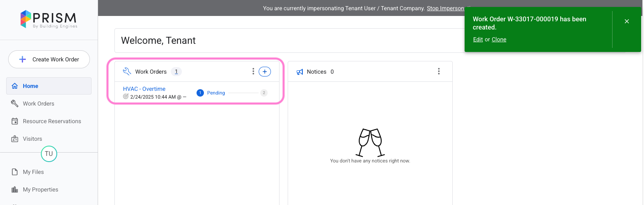
Task: Click the Work Orders wrench sidebar icon
Action: click(x=15, y=104)
